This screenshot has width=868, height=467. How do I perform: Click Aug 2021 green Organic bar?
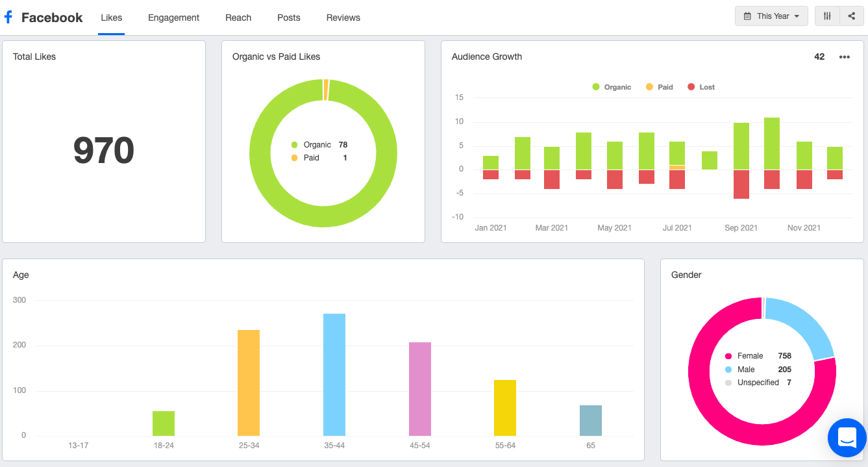click(710, 160)
